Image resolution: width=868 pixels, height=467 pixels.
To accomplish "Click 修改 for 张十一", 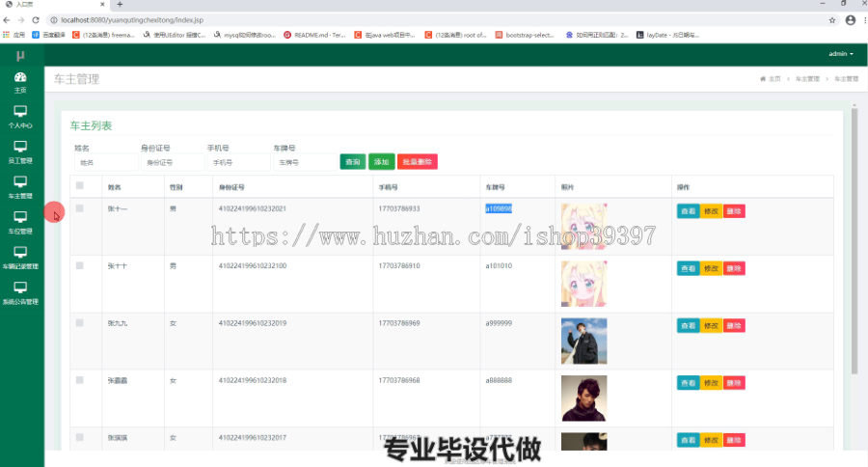I will (x=711, y=211).
